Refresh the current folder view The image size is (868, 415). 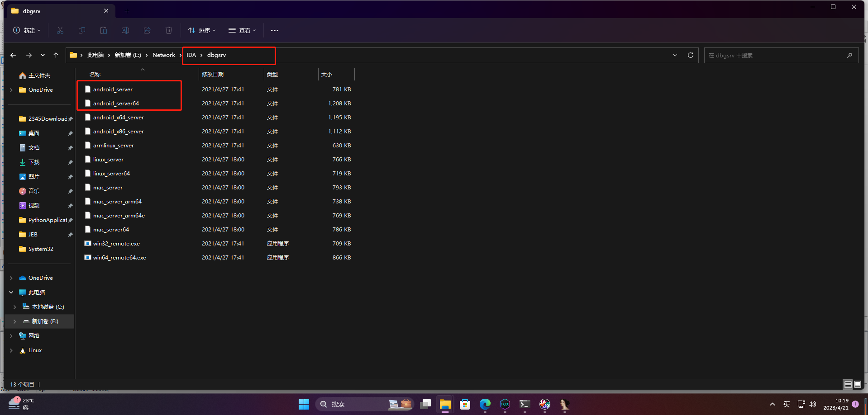pyautogui.click(x=691, y=55)
